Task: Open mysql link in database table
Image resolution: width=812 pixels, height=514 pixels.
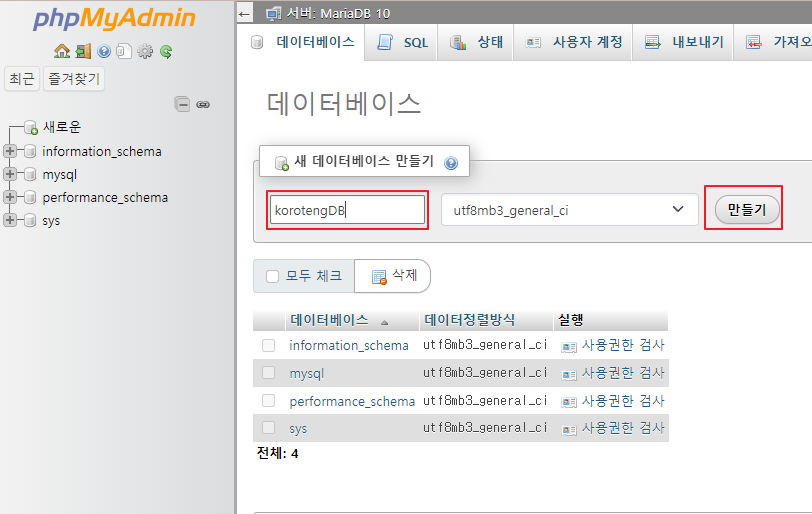Action: [307, 373]
